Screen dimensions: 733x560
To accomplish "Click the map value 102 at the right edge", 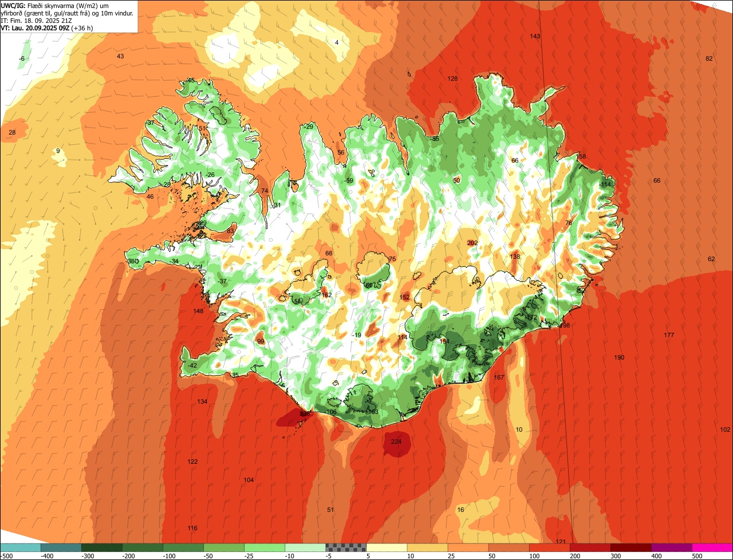I will coord(725,429).
